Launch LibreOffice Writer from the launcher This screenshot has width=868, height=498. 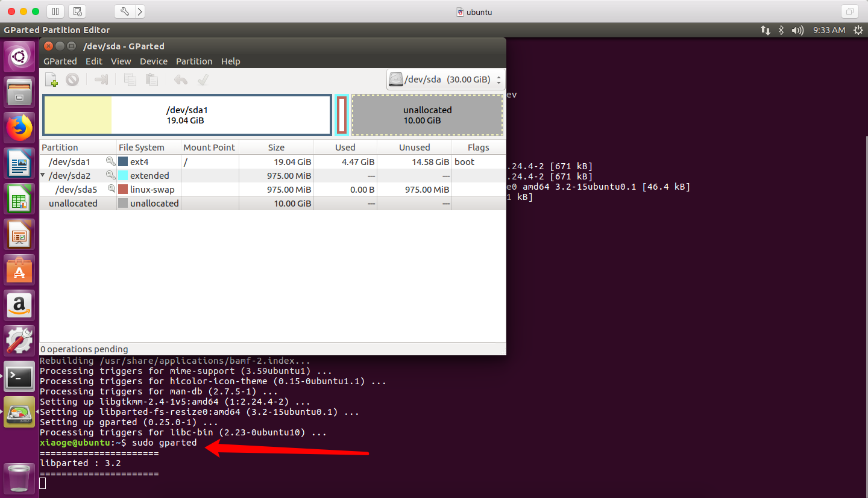[x=19, y=163]
